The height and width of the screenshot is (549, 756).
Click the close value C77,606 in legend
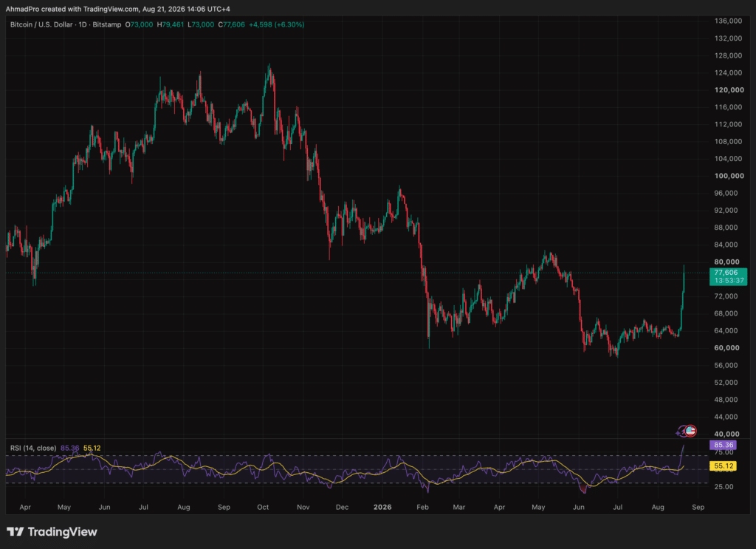tap(231, 24)
